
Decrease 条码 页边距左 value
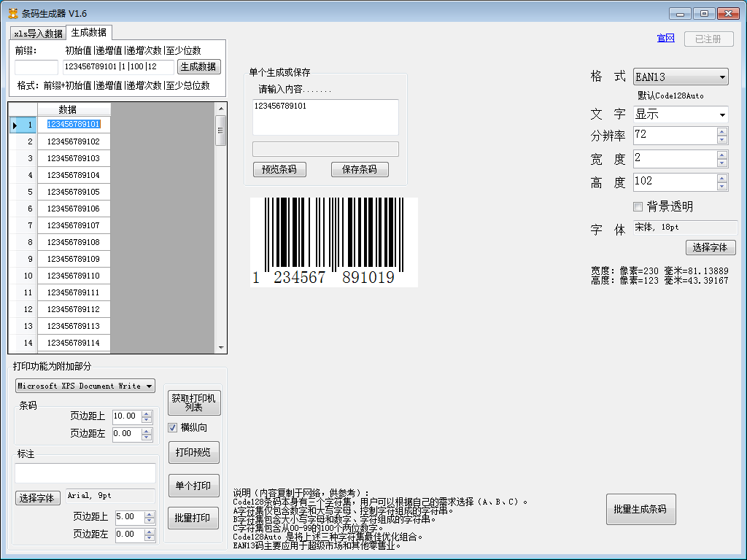tap(147, 437)
